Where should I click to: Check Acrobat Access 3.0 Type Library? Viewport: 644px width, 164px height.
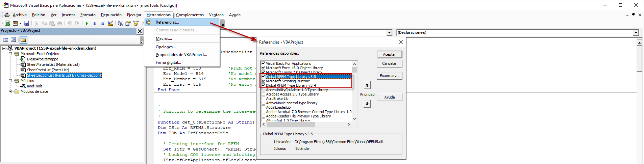263,94
